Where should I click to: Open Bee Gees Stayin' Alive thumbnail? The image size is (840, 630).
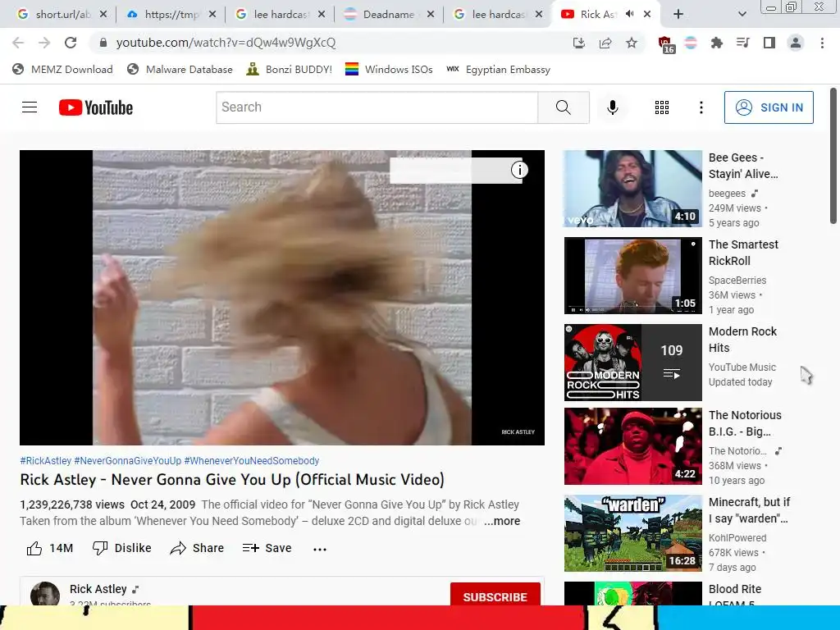pos(632,189)
